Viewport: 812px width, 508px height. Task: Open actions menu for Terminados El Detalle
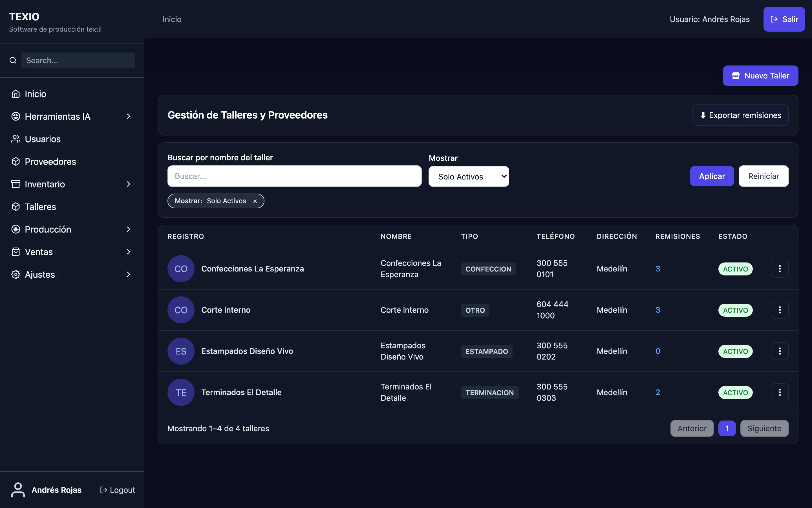(x=780, y=392)
